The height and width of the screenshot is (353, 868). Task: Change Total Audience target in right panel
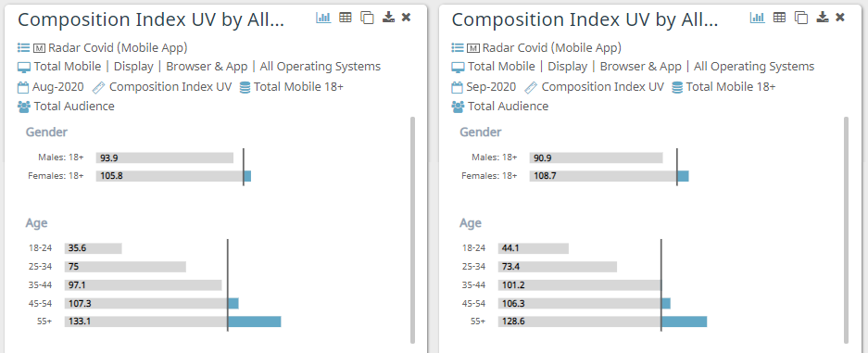pyautogui.click(x=500, y=107)
